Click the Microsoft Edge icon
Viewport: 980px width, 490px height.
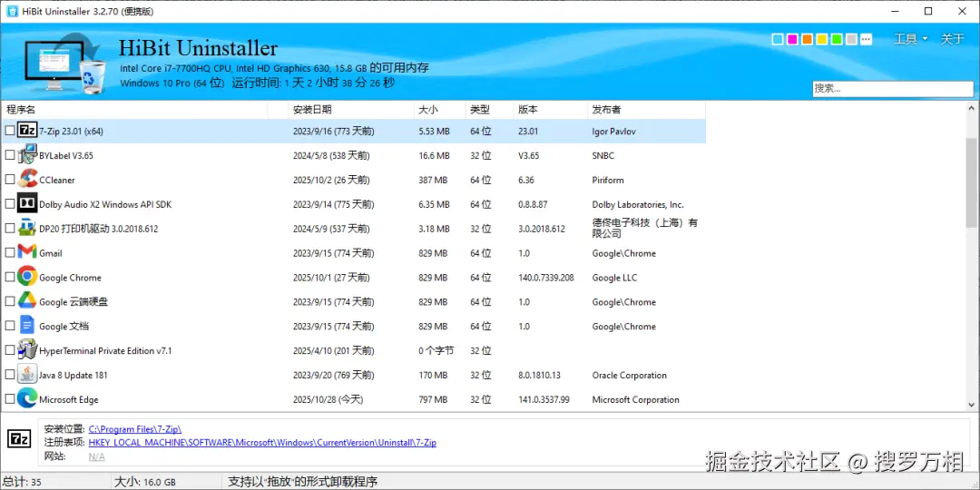tap(27, 398)
